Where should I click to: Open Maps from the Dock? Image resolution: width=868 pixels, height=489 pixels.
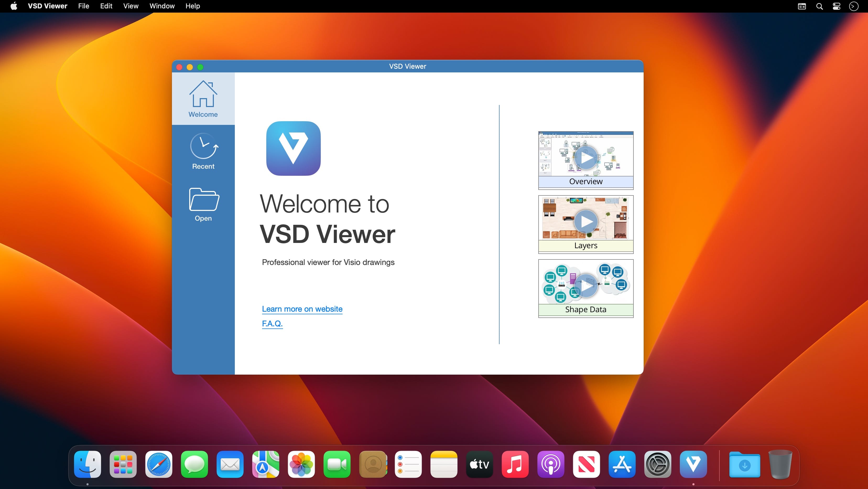(266, 464)
